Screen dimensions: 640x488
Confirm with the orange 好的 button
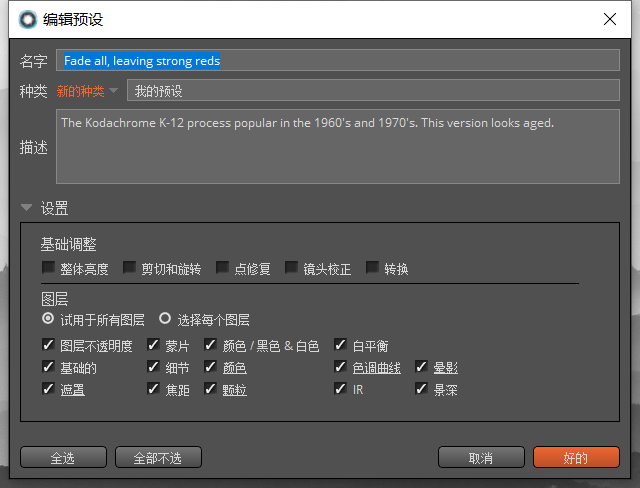(x=576, y=458)
